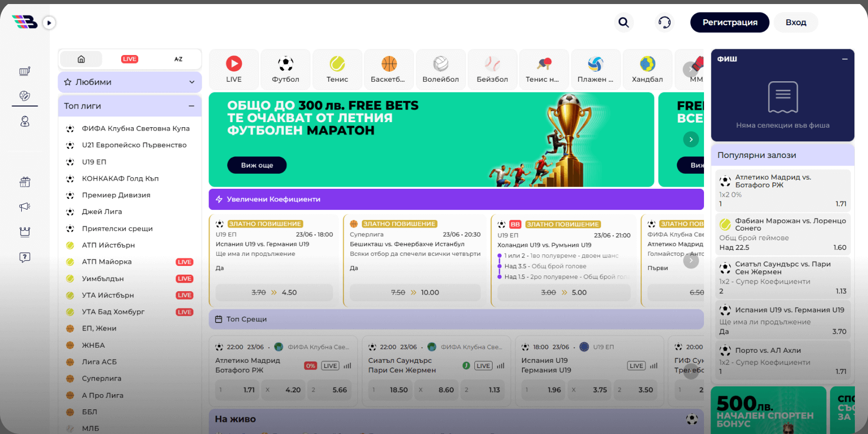This screenshot has width=868, height=434.
Task: Choose the Handball sport icon
Action: 647,69
